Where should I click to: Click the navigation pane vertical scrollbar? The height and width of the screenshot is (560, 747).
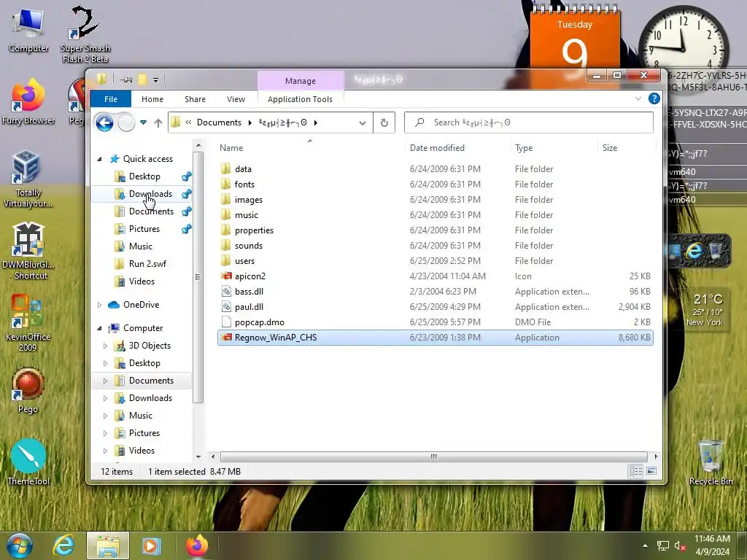(198, 277)
